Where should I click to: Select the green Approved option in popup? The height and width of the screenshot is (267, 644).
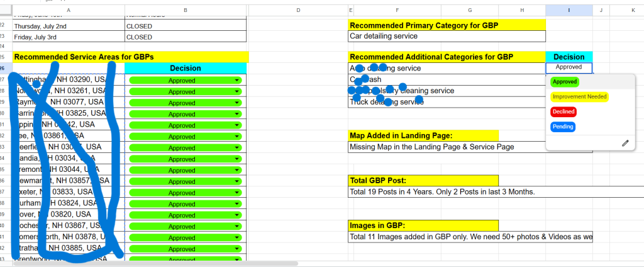click(565, 81)
